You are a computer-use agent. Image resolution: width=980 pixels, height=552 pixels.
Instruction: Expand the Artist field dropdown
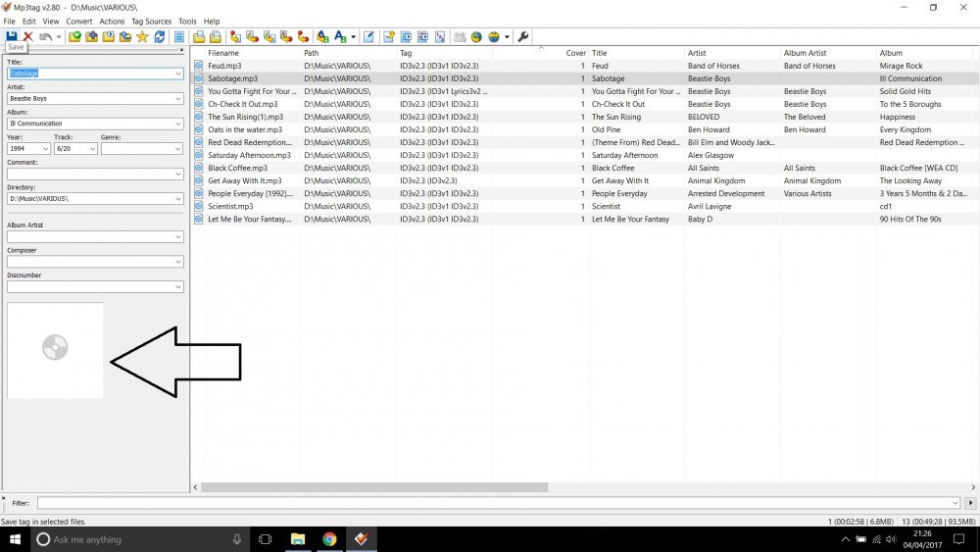pyautogui.click(x=178, y=98)
